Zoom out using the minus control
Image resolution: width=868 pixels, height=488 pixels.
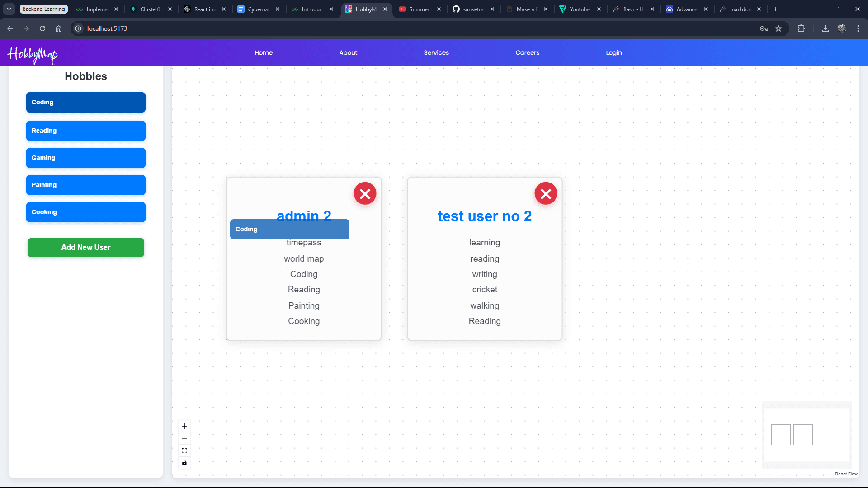click(184, 438)
